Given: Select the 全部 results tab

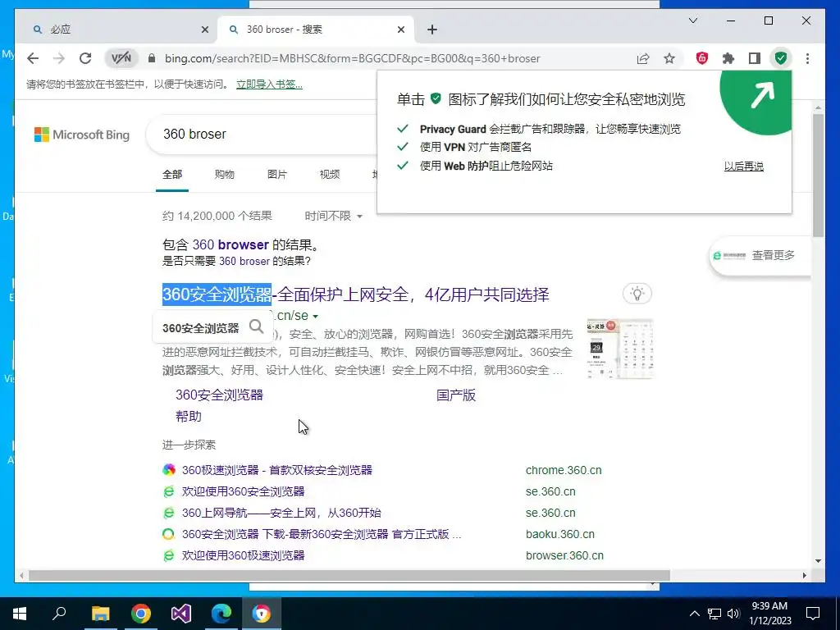Looking at the screenshot, I should [172, 174].
